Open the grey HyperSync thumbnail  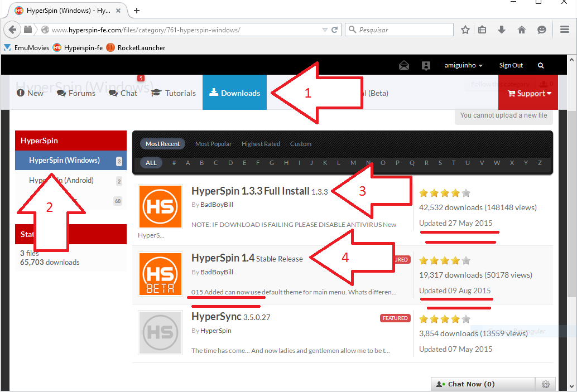point(160,332)
